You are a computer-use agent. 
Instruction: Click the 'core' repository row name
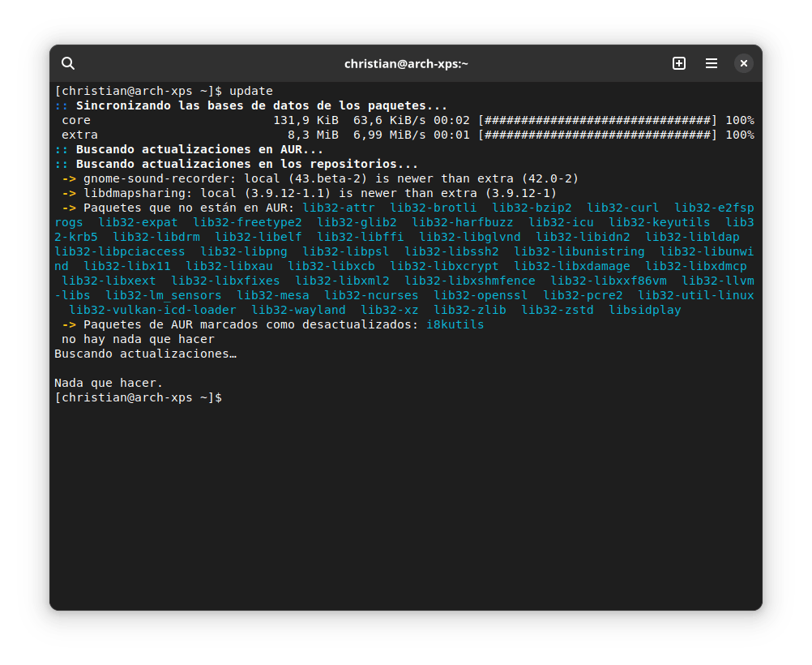click(x=76, y=120)
